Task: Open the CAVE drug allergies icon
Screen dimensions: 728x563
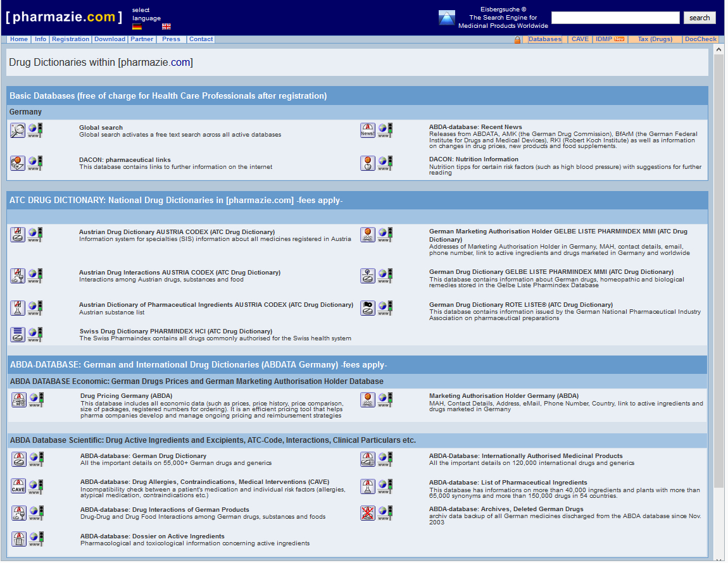Action: click(19, 486)
